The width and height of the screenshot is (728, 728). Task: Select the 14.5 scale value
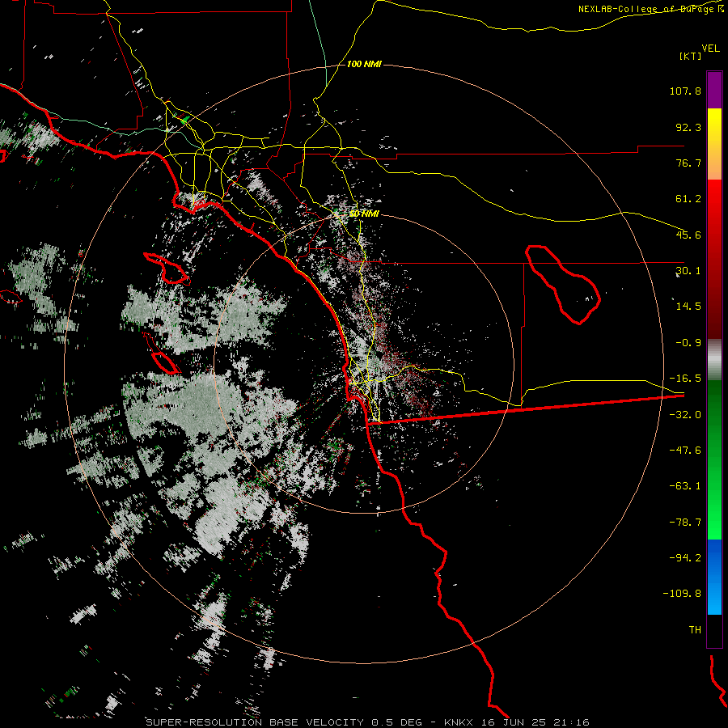pos(688,307)
